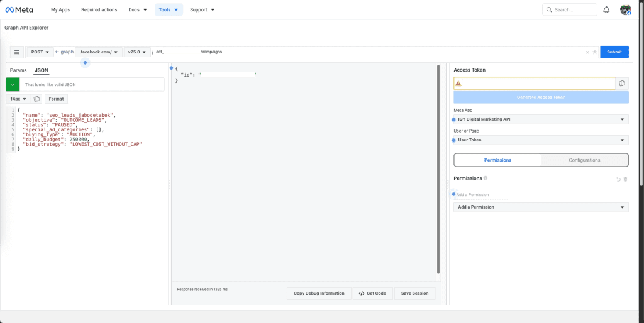Open the POST method dropdown
644x323 pixels.
tap(40, 52)
